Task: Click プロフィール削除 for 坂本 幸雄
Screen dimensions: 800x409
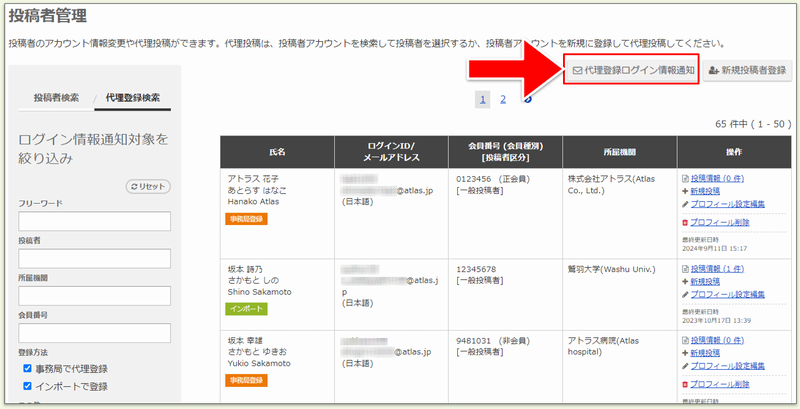Action: click(720, 384)
